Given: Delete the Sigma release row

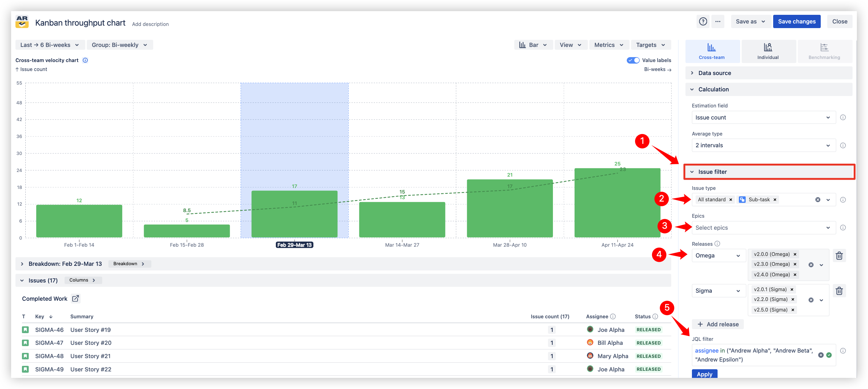Looking at the screenshot, I should point(839,291).
